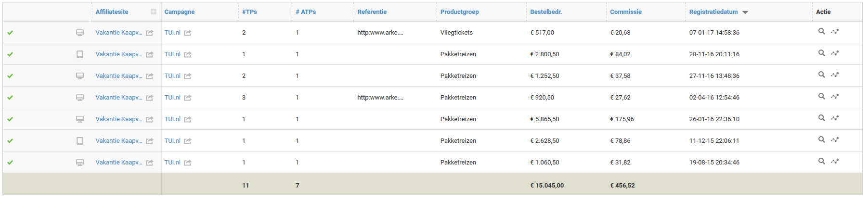Click the desktop device icon in the first row
The image size is (868, 201).
[x=80, y=33]
